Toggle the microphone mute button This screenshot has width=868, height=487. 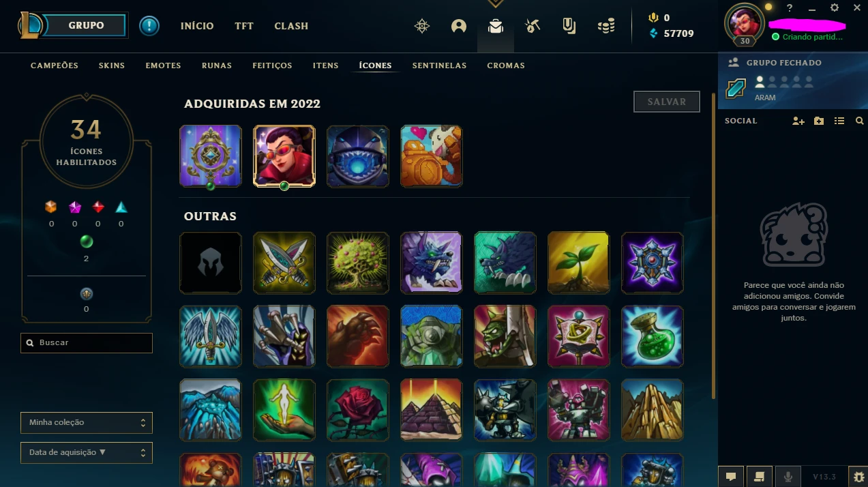(x=788, y=476)
